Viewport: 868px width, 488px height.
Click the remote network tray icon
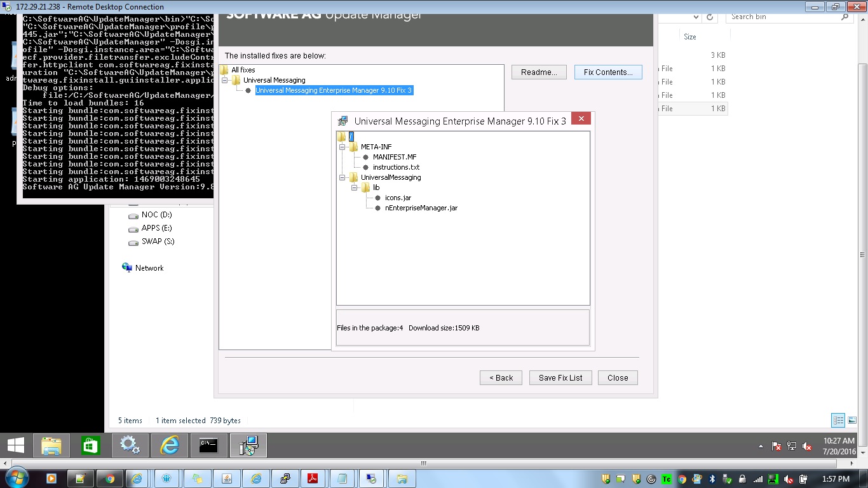tap(792, 447)
